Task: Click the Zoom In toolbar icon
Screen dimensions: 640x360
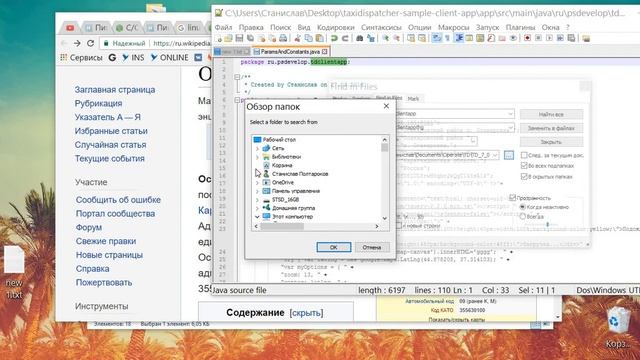Action: (385, 39)
